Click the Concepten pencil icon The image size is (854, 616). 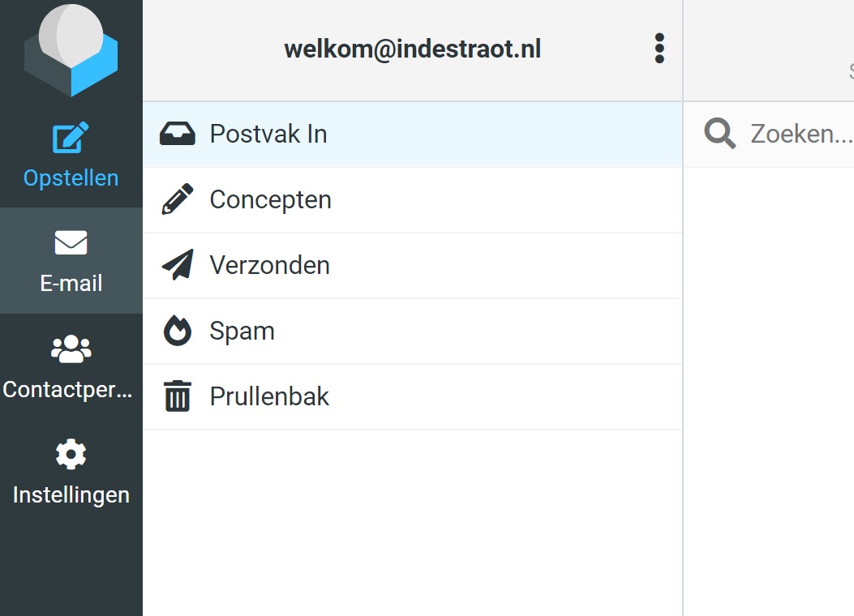pyautogui.click(x=178, y=199)
